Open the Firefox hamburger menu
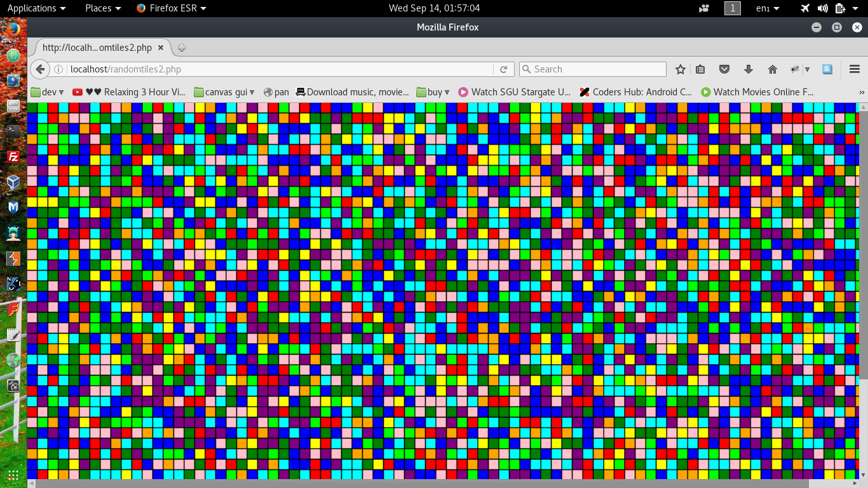 pyautogui.click(x=854, y=69)
